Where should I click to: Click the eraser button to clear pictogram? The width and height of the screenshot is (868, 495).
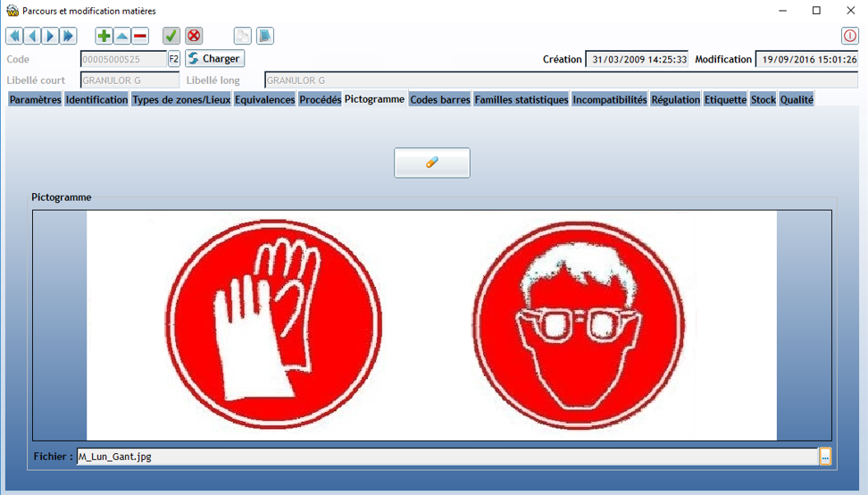tap(432, 163)
